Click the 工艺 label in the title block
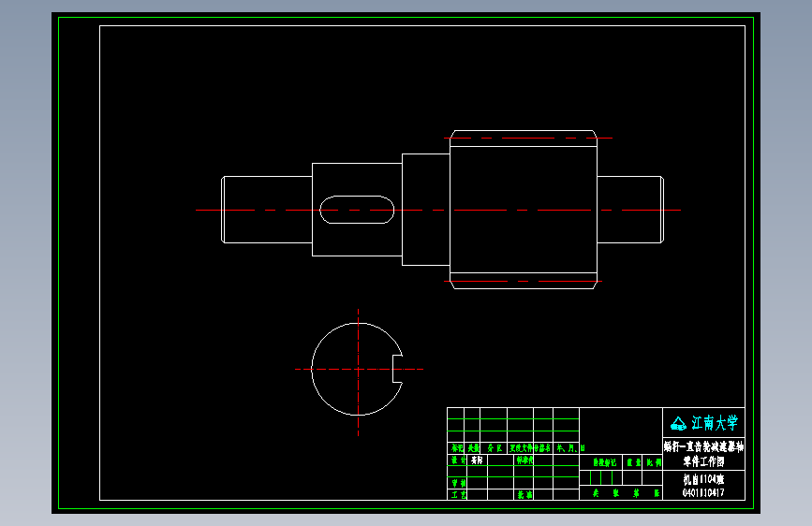This screenshot has width=812, height=526. tap(458, 495)
